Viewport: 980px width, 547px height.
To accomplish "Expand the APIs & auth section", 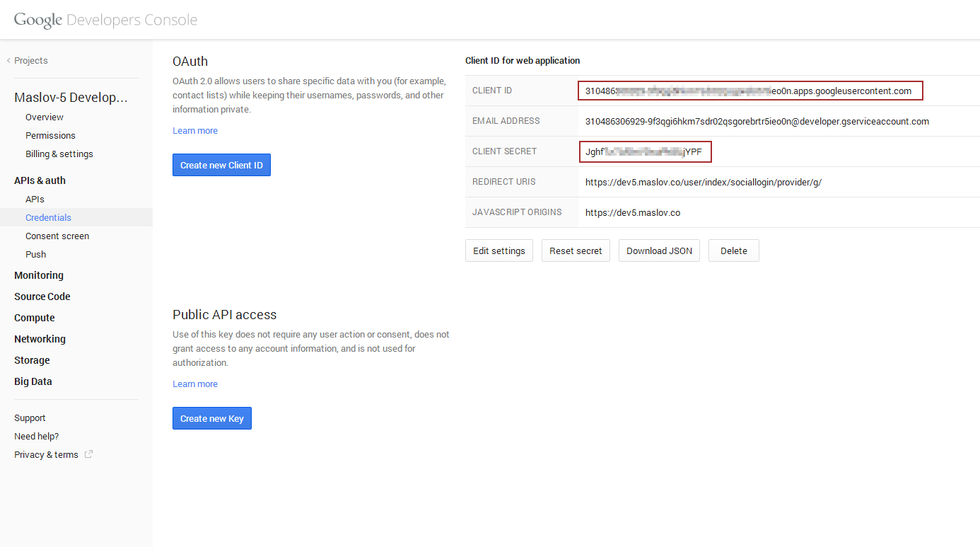I will click(x=40, y=180).
